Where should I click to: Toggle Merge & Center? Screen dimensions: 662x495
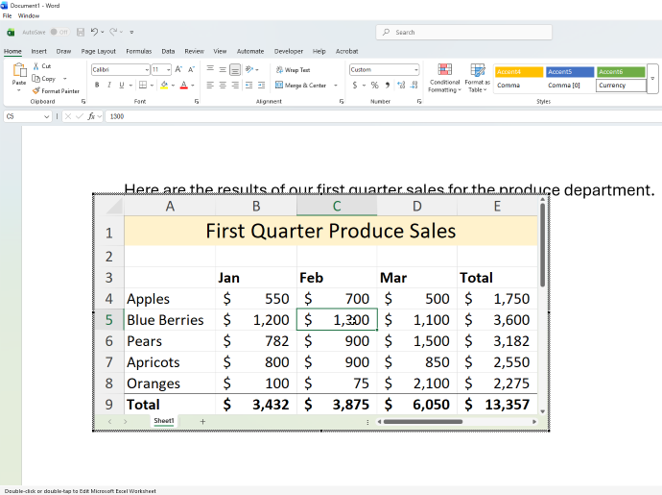[x=301, y=85]
